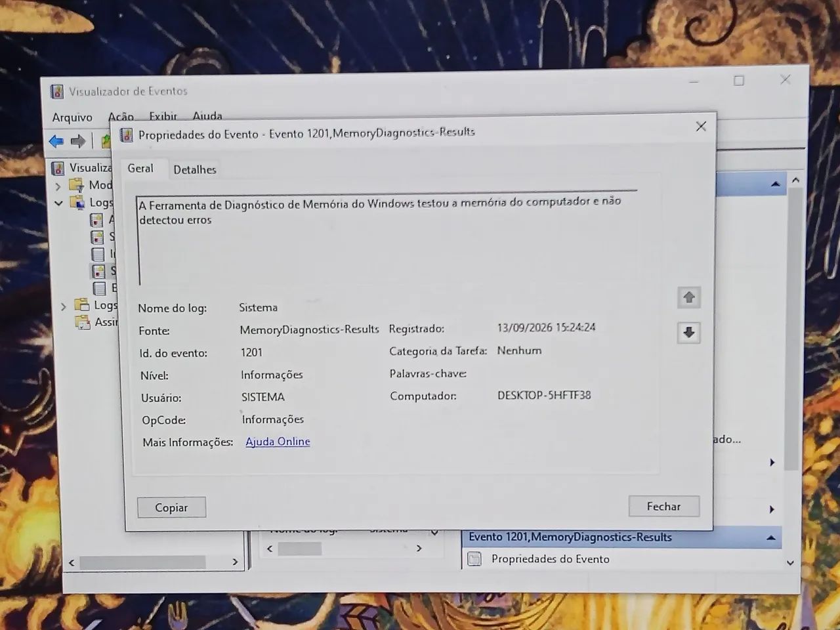
Task: Open the Ajuda menu
Action: point(207,116)
